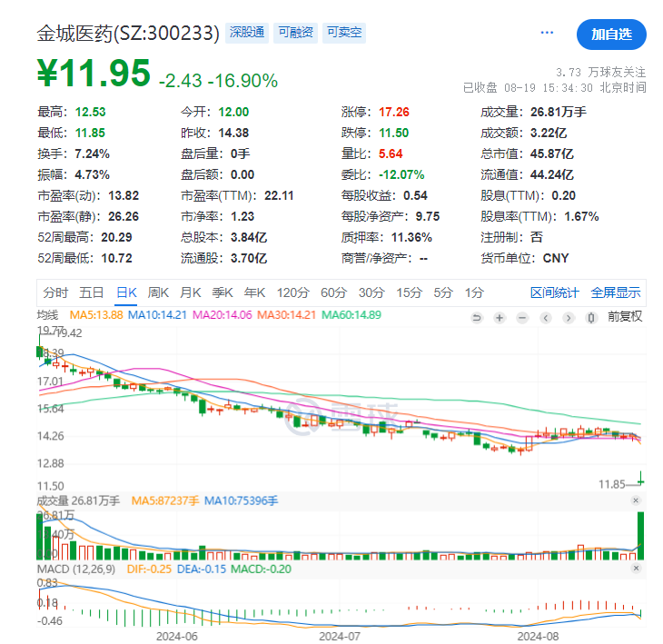663x644 pixels.
Task: Click the 均线 moving average label
Action: click(x=47, y=315)
